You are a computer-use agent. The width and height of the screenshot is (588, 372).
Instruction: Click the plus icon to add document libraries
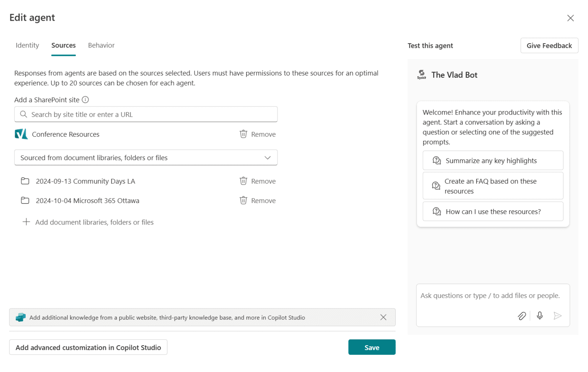tap(26, 222)
